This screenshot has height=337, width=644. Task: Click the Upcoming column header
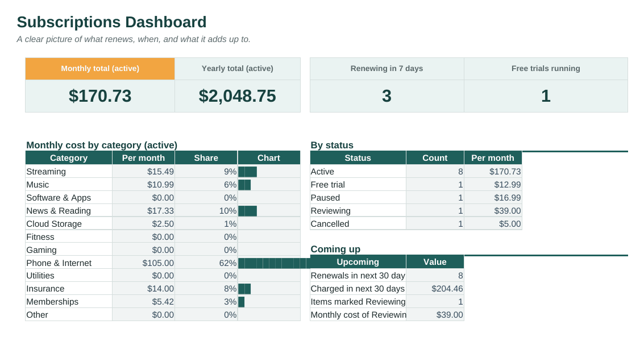pos(358,262)
